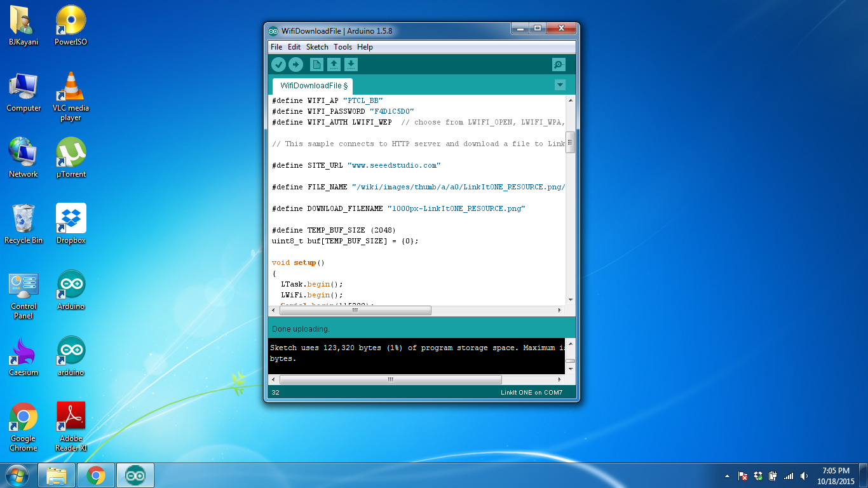Open the Help menu
The width and height of the screenshot is (868, 488).
click(x=365, y=47)
